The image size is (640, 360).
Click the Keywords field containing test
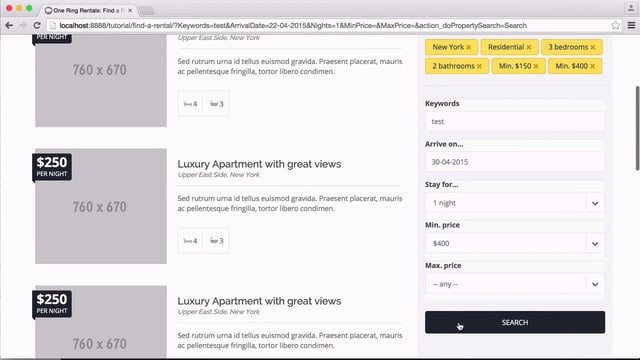point(514,121)
